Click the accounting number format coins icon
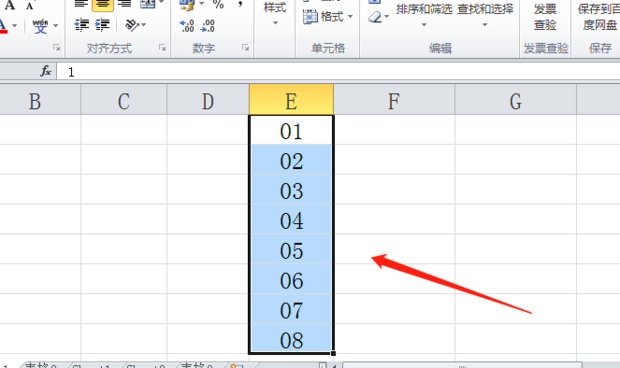This screenshot has width=620, height=368. [187, 5]
